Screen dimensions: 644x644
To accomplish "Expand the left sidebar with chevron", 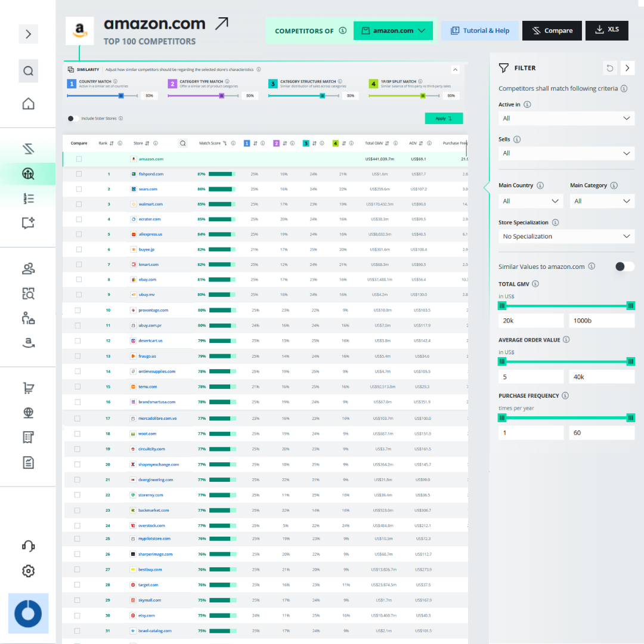I will point(29,34).
